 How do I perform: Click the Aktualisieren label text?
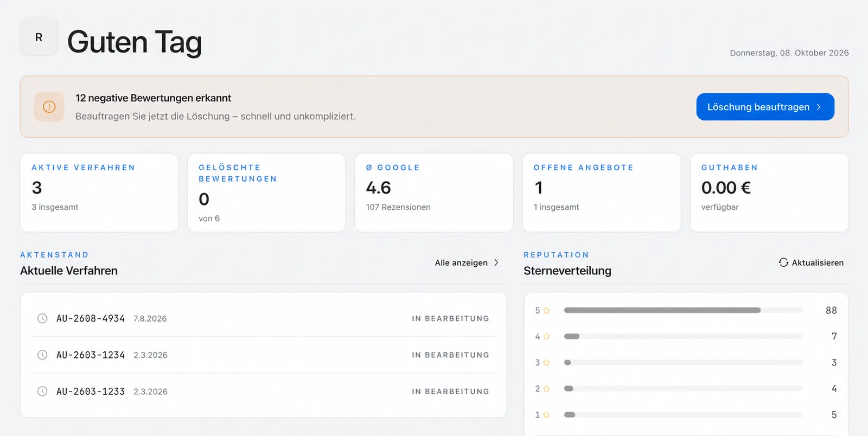tap(818, 262)
